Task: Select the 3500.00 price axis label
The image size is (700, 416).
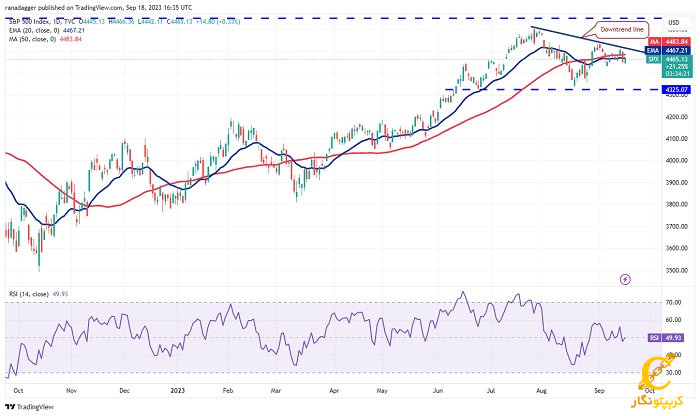Action: coord(676,270)
